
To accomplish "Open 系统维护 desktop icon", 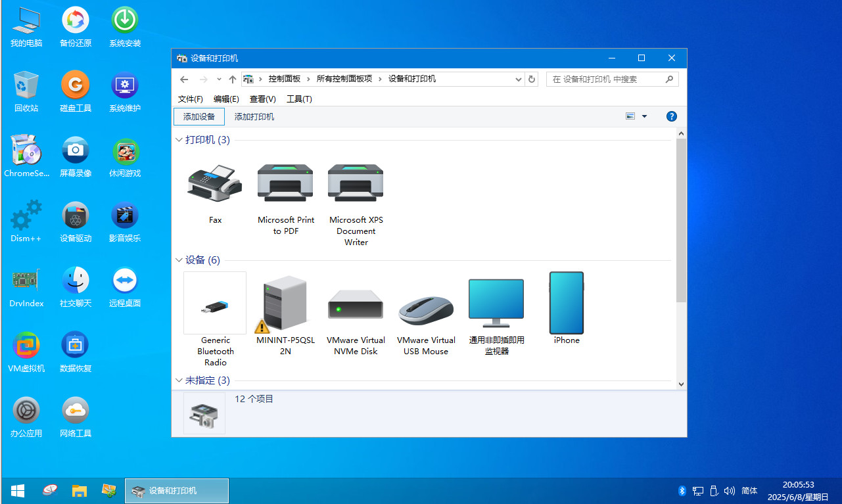I will 125,92.
